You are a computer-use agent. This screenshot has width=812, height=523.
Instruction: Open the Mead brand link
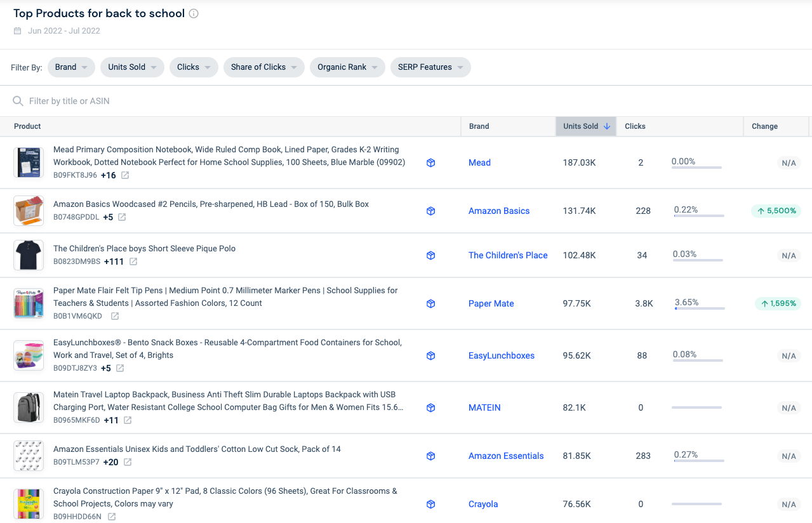tap(479, 162)
